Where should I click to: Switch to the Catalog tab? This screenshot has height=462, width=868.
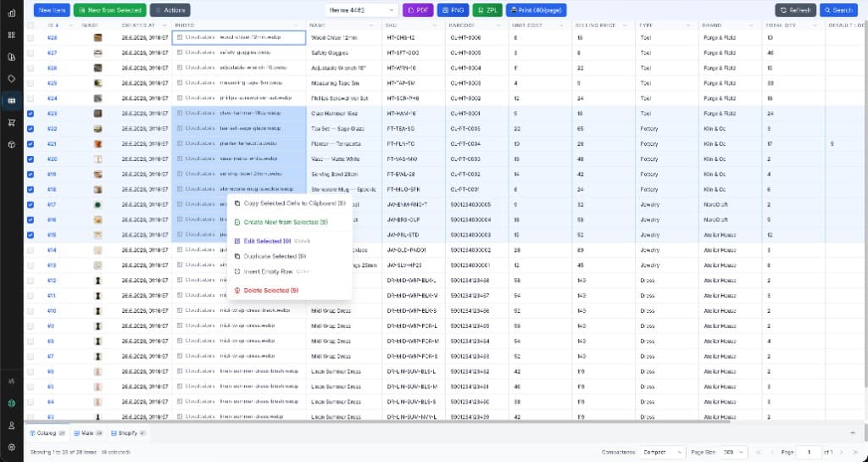[47, 433]
